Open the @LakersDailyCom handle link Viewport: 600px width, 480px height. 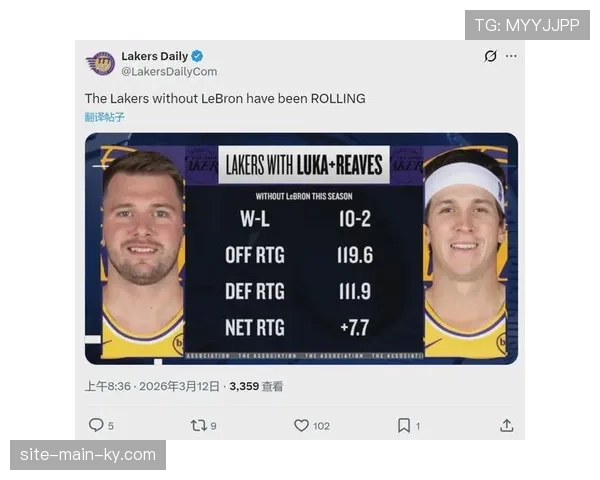[x=169, y=72]
